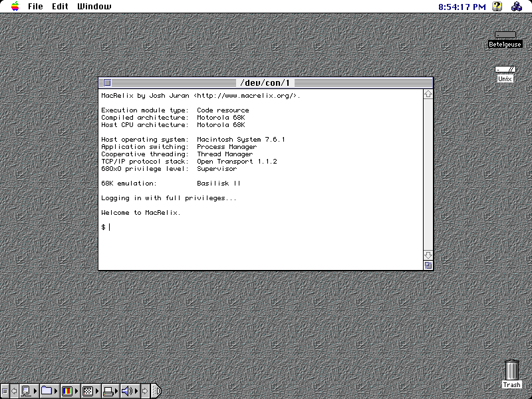Viewport: 532px width, 399px height.
Task: Click the "Macintosh System 7.6.1" value
Action: click(241, 140)
